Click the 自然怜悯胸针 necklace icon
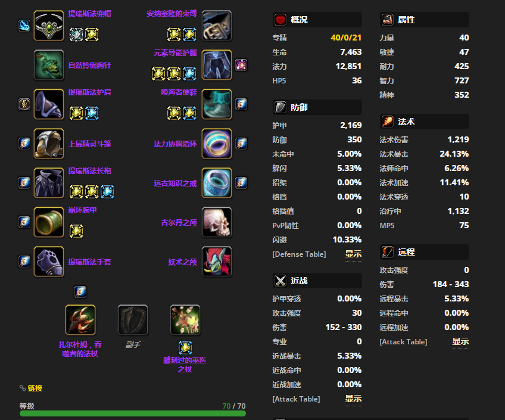 coord(49,65)
